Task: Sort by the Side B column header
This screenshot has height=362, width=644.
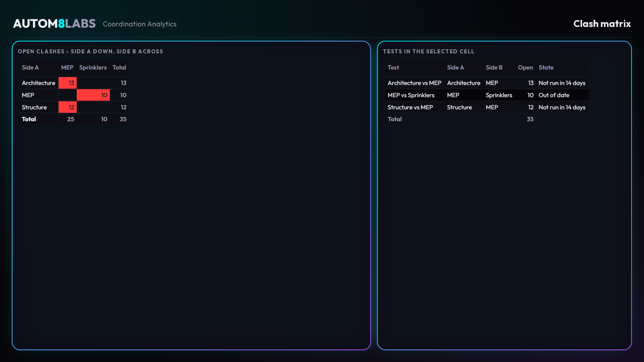Action: [494, 68]
